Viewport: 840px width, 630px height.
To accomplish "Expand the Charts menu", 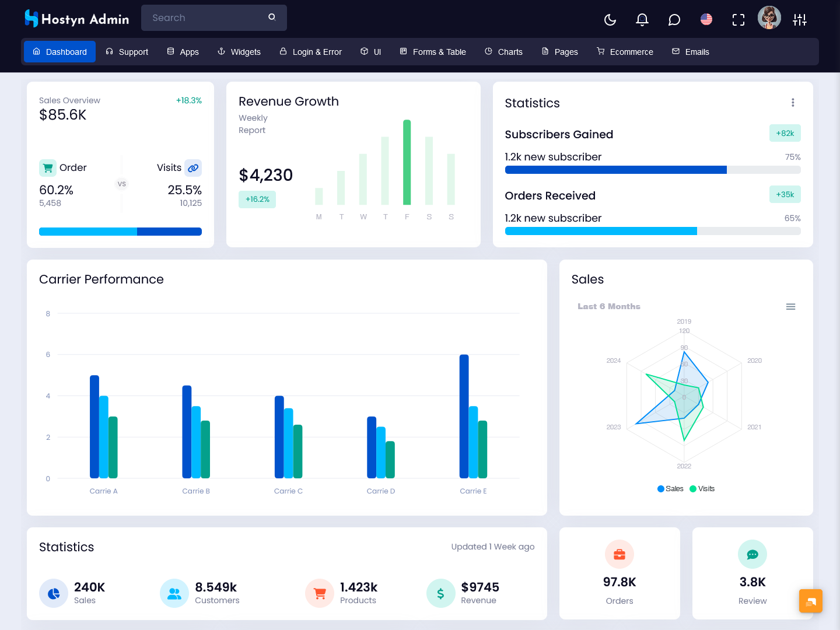I will [x=503, y=52].
